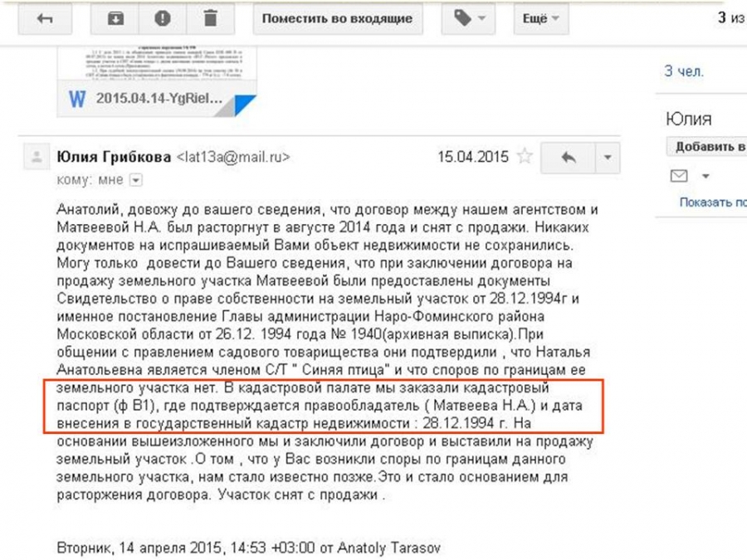747x560 pixels.
Task: Open the 2015.04.14-YgRiel Word attachment
Action: point(158,99)
